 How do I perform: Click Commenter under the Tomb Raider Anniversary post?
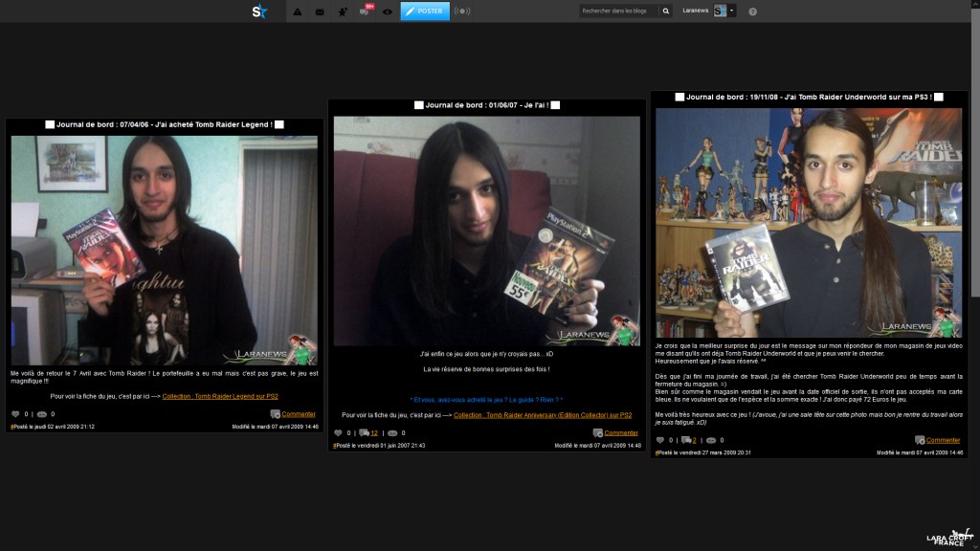coord(620,432)
